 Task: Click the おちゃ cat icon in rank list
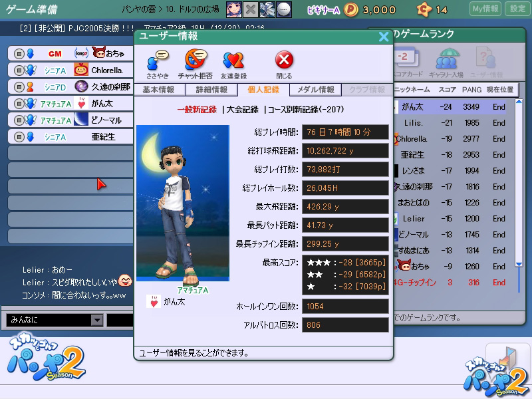coord(404,265)
